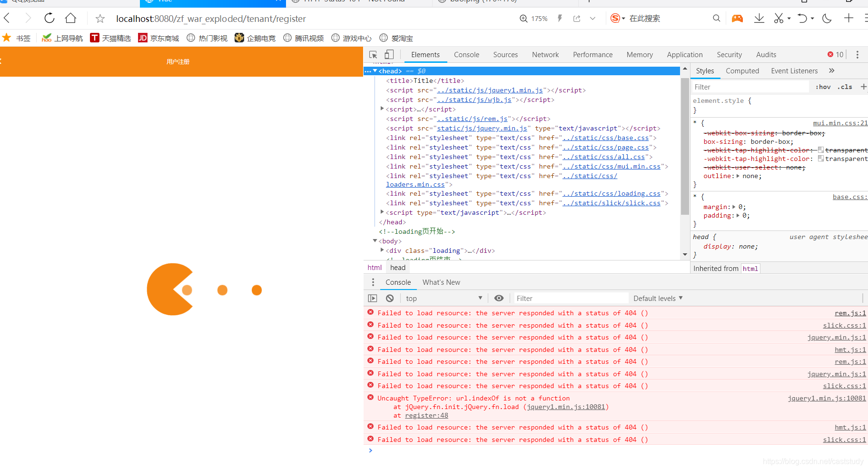
Task: Open the 天猫精选 bookmark
Action: point(110,38)
